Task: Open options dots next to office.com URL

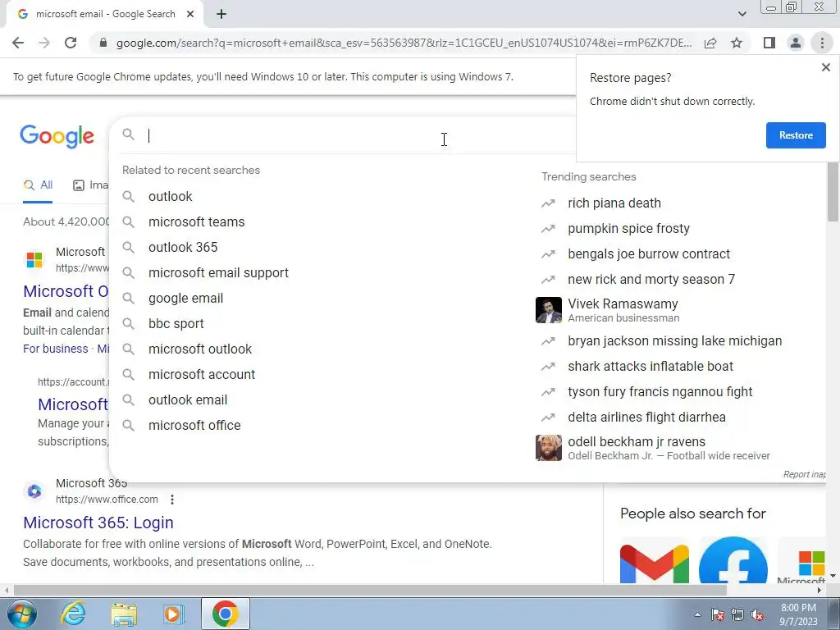Action: point(172,500)
